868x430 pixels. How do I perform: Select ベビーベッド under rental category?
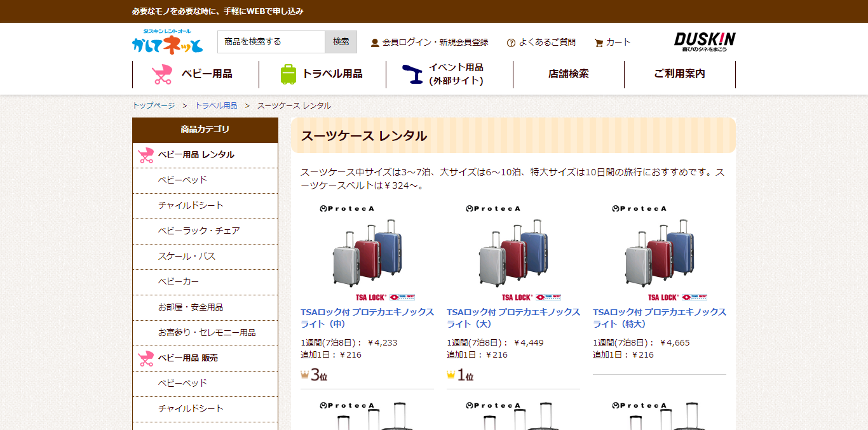(205, 180)
